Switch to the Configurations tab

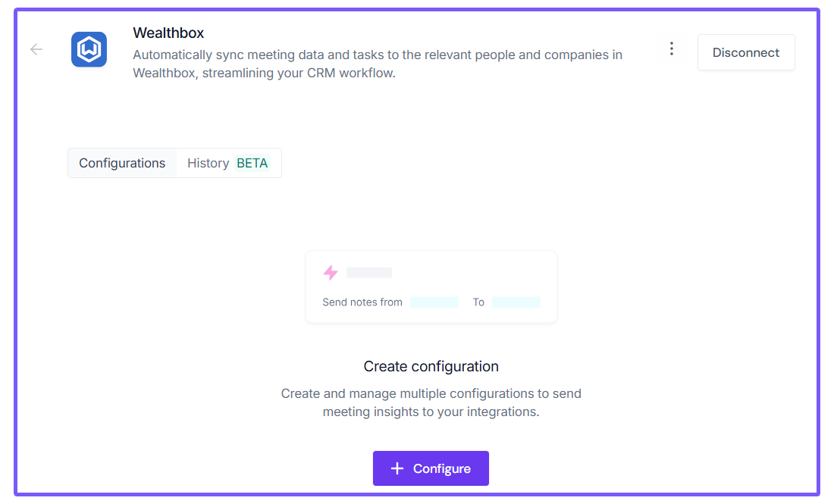click(122, 163)
